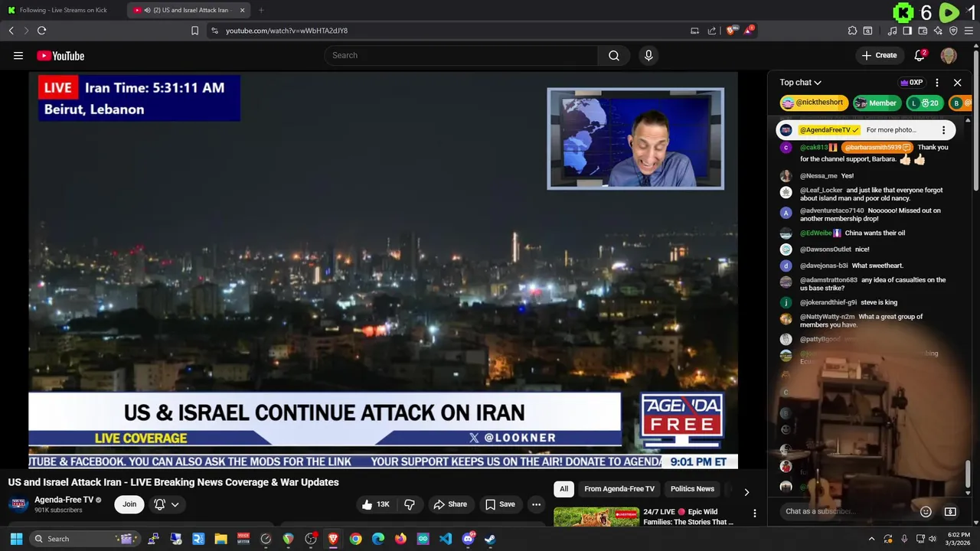Bookmark this page icon
980x551 pixels.
194,31
